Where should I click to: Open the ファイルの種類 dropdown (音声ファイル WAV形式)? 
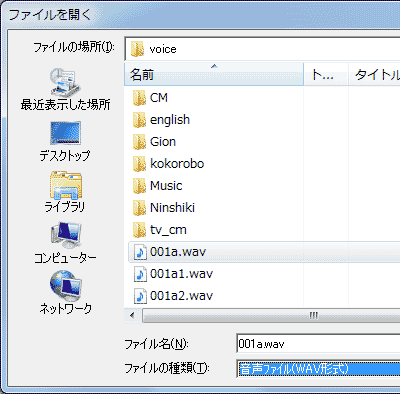tap(318, 369)
